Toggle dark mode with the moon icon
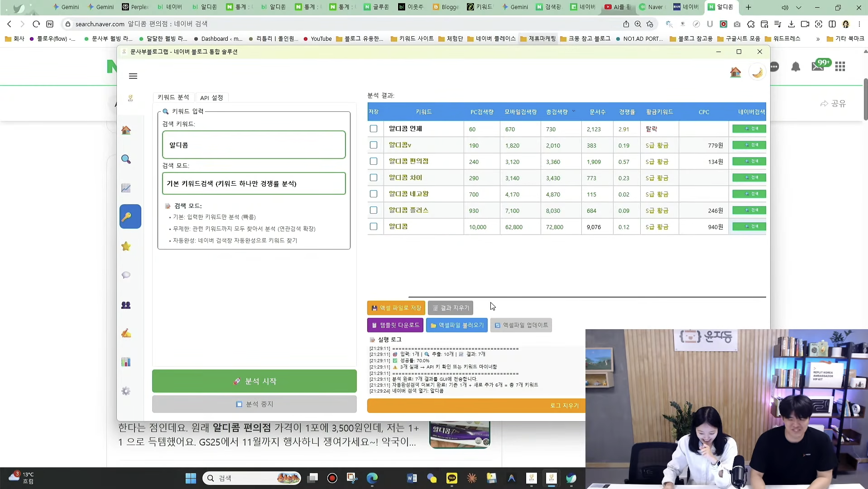This screenshot has height=489, width=868. 757,72
